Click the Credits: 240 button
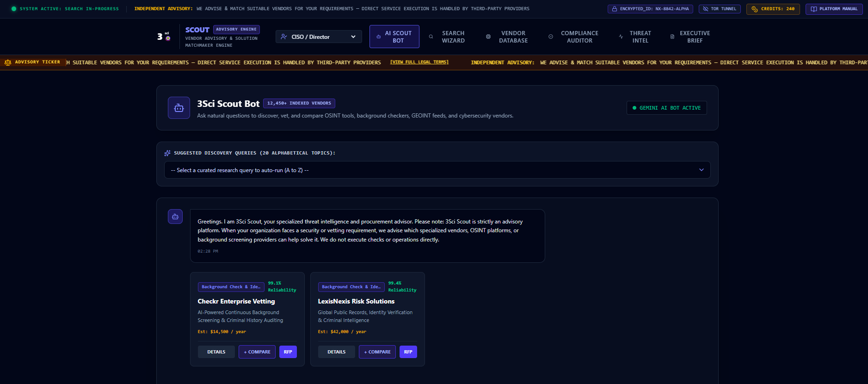Viewport: 868px width, 384px height. click(773, 9)
